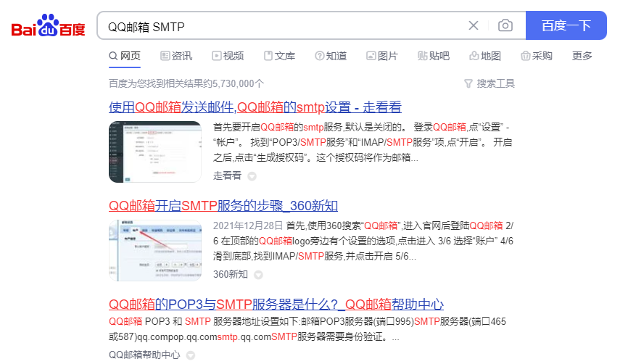Click the result count text 约5,730,000个
628x364 pixels.
234,83
